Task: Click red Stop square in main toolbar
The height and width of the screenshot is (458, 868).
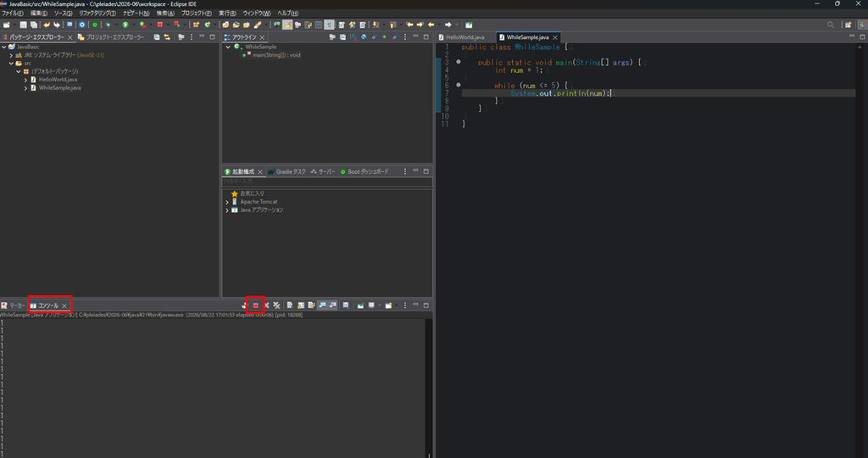Action: (x=160, y=25)
